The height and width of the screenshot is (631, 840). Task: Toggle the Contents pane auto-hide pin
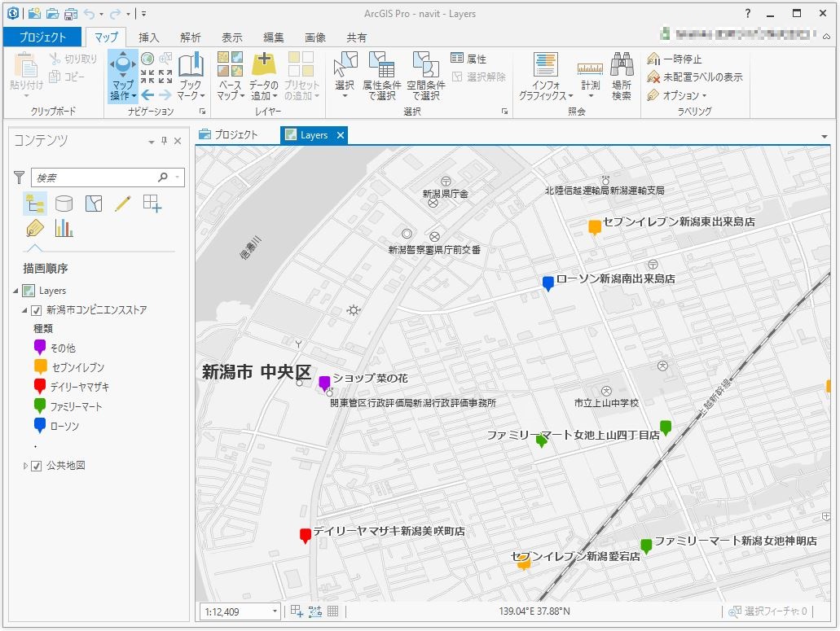pyautogui.click(x=164, y=141)
